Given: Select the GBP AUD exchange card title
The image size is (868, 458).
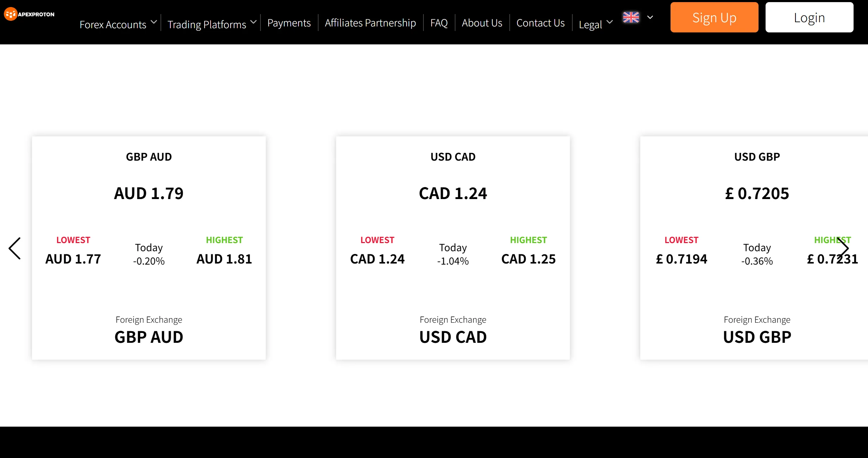Looking at the screenshot, I should click(149, 157).
